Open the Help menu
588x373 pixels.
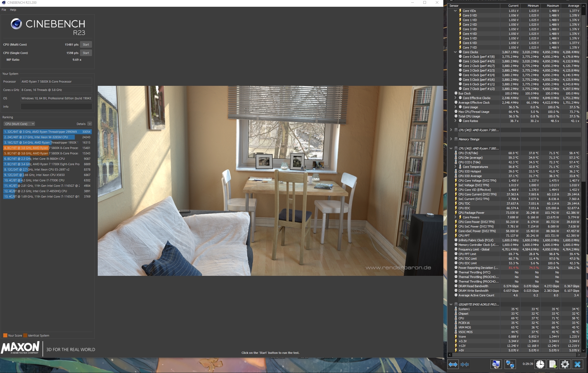click(x=13, y=10)
